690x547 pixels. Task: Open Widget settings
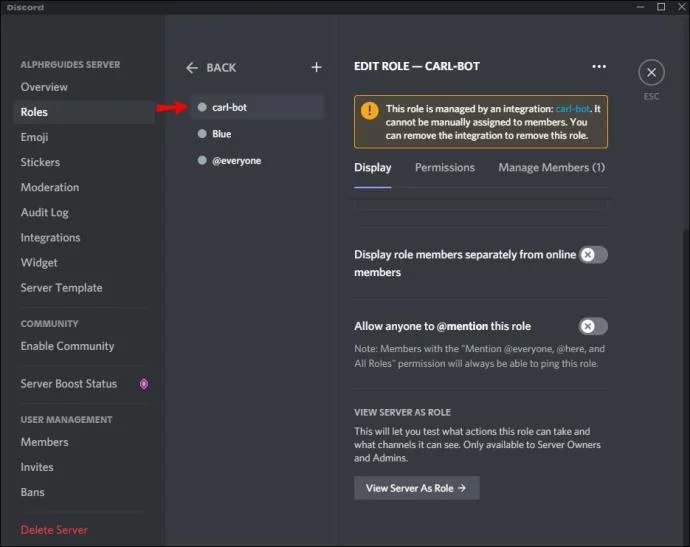[39, 263]
